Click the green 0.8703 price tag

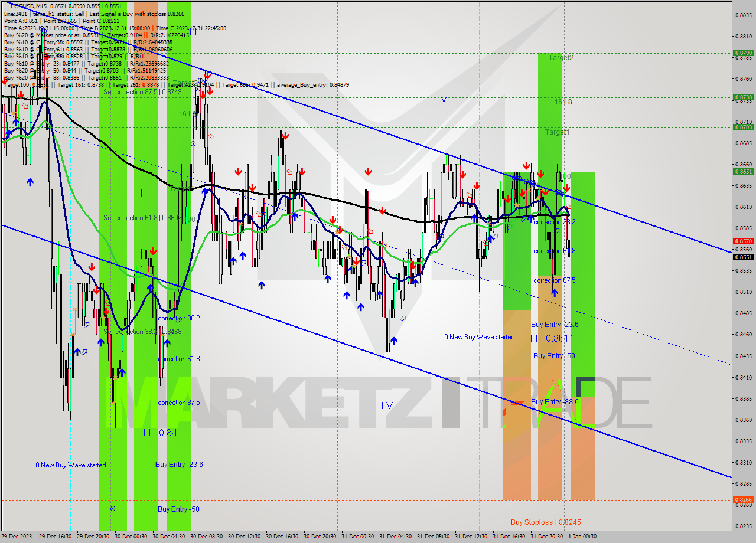tap(743, 127)
